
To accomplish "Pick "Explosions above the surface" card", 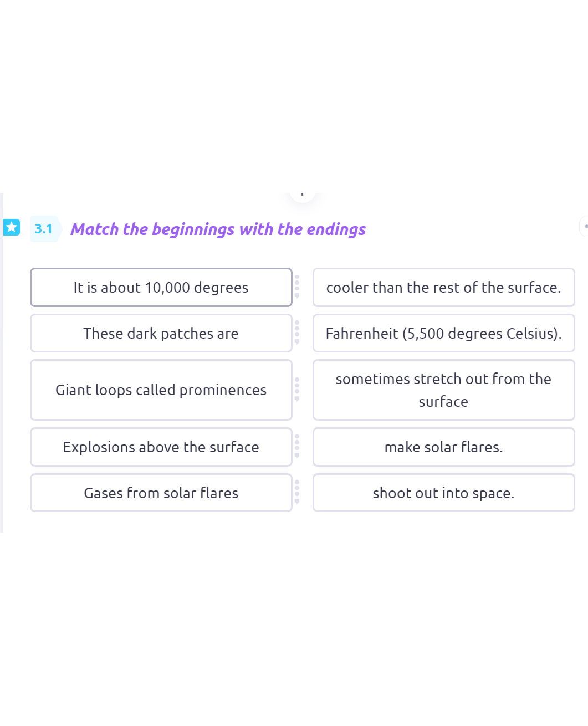I will pyautogui.click(x=161, y=447).
